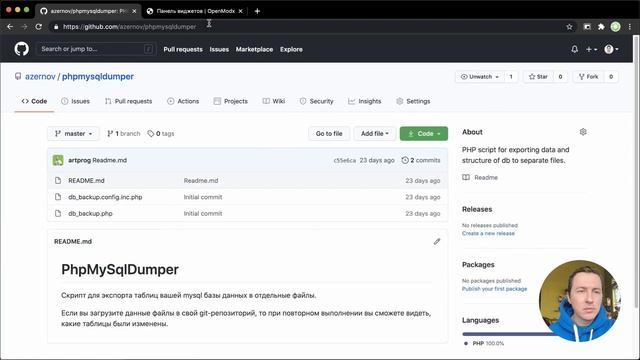The image size is (640, 360).
Task: Select the Wiki tab
Action: [273, 101]
